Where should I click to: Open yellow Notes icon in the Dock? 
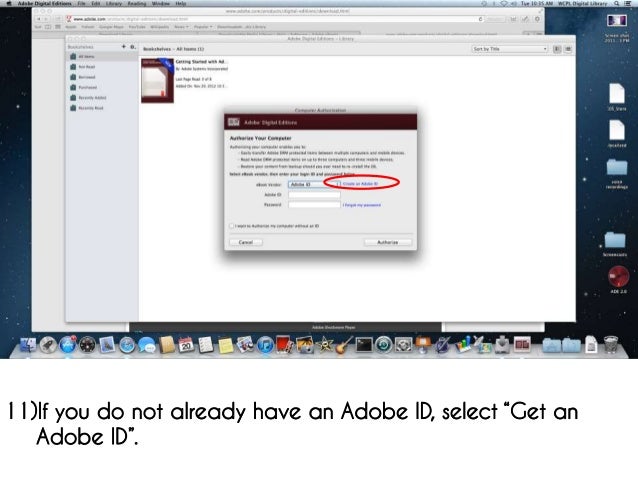pos(225,346)
